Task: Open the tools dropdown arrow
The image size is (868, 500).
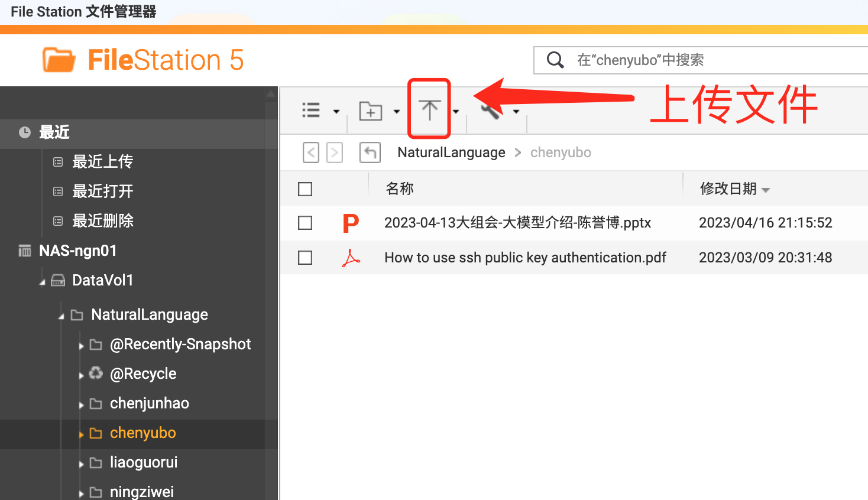Action: click(516, 111)
